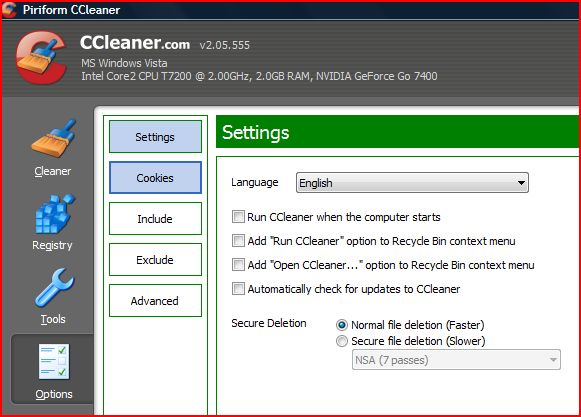Open the Language dropdown showing English

pyautogui.click(x=412, y=183)
